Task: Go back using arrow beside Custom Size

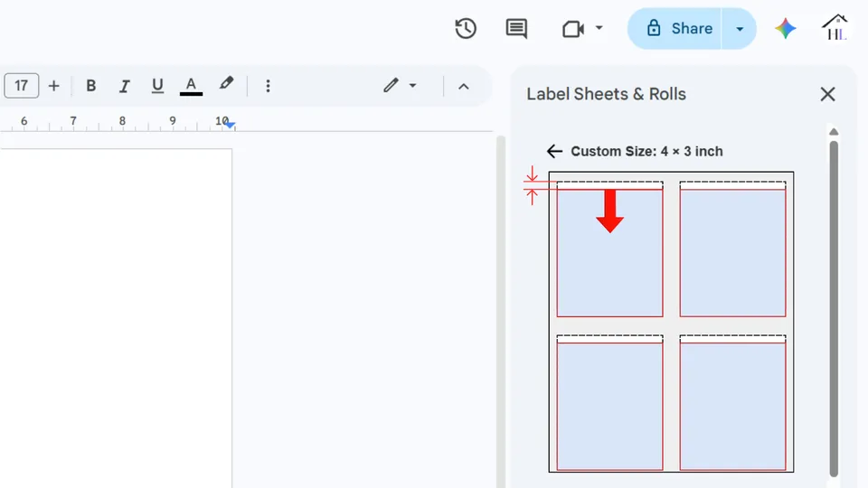Action: pos(554,151)
